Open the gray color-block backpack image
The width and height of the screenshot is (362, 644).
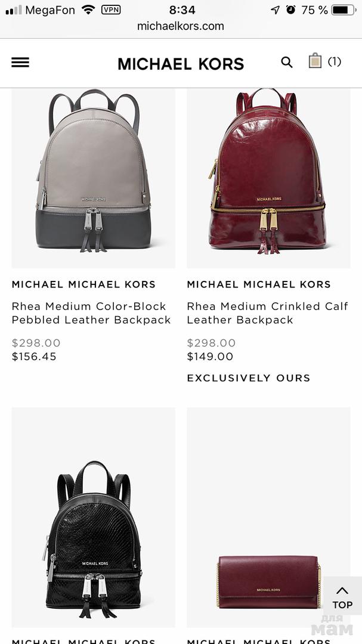click(x=93, y=178)
